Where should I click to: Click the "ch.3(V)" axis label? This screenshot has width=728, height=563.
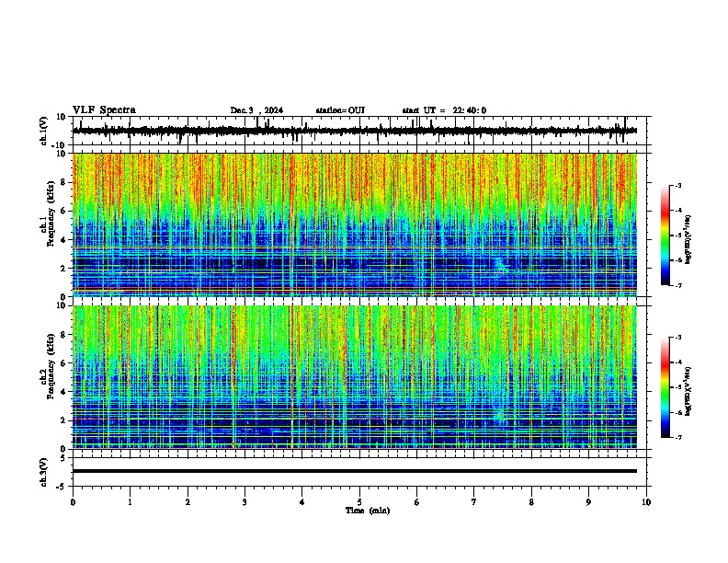(x=44, y=472)
